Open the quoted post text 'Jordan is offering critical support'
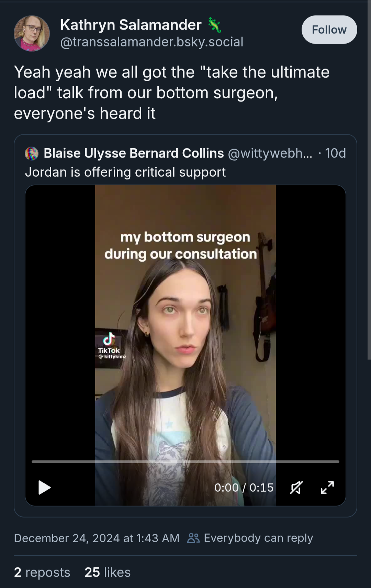This screenshot has width=371, height=588. pos(125,172)
